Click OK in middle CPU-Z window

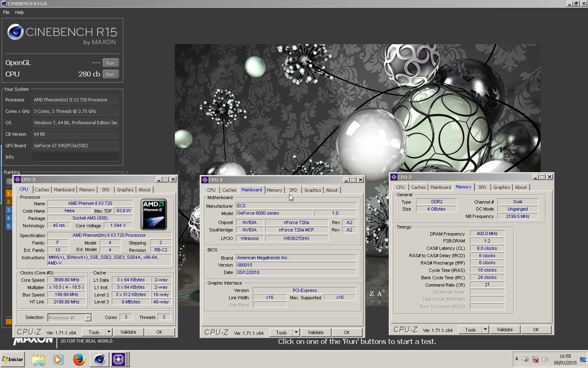tap(347, 332)
